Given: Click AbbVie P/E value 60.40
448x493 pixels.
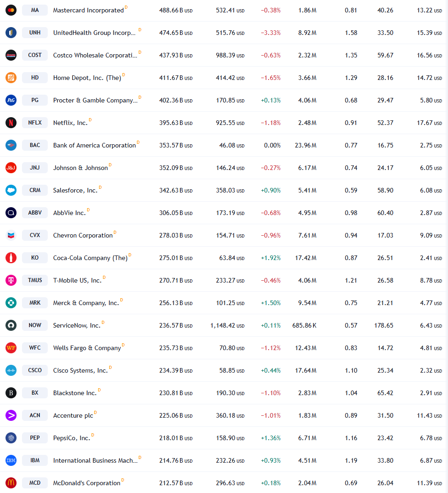Looking at the screenshot, I should click(385, 213).
